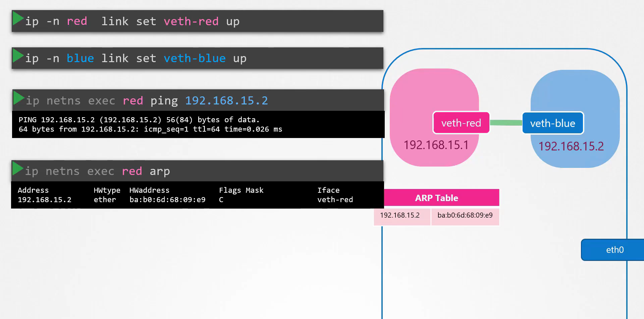
Task: Click the 'Flags Mask' column header in arp output
Action: pyautogui.click(x=241, y=190)
